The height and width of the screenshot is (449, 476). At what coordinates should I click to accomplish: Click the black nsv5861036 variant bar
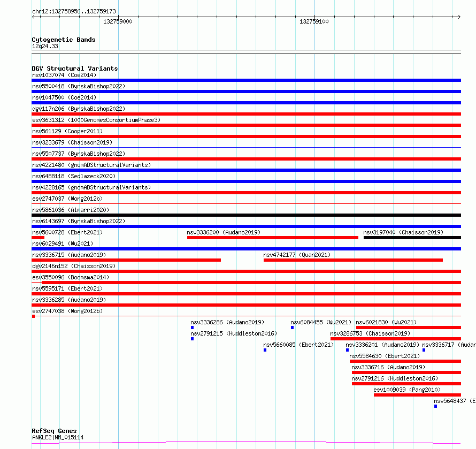[x=246, y=215]
